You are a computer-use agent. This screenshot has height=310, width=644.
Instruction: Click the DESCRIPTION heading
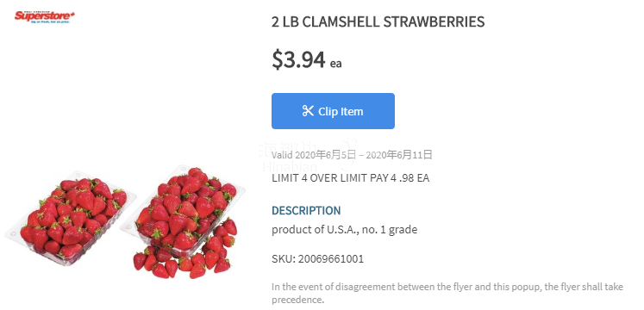(306, 211)
